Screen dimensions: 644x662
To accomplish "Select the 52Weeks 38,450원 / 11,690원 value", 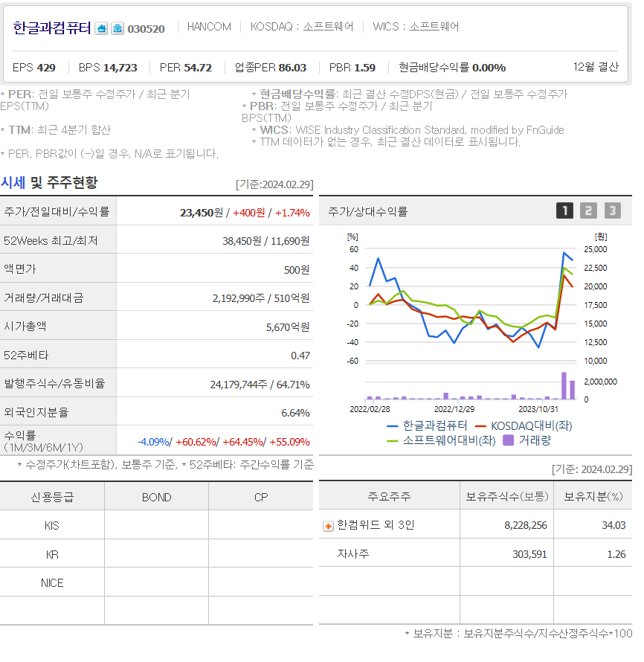I will 266,241.
